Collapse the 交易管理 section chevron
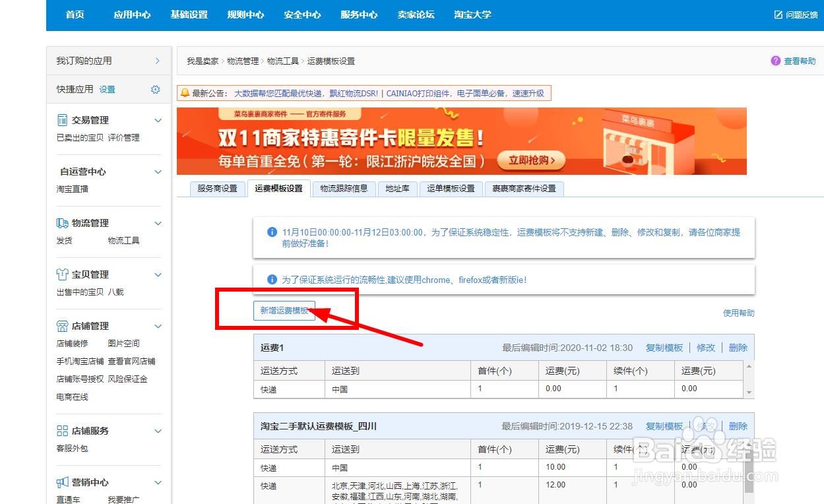Image resolution: width=824 pixels, height=504 pixels. click(x=158, y=120)
